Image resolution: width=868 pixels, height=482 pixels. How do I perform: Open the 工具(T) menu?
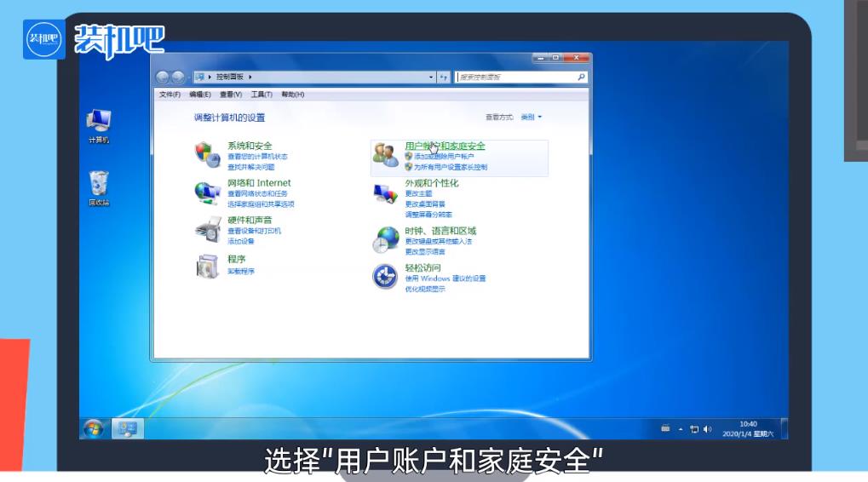[262, 95]
